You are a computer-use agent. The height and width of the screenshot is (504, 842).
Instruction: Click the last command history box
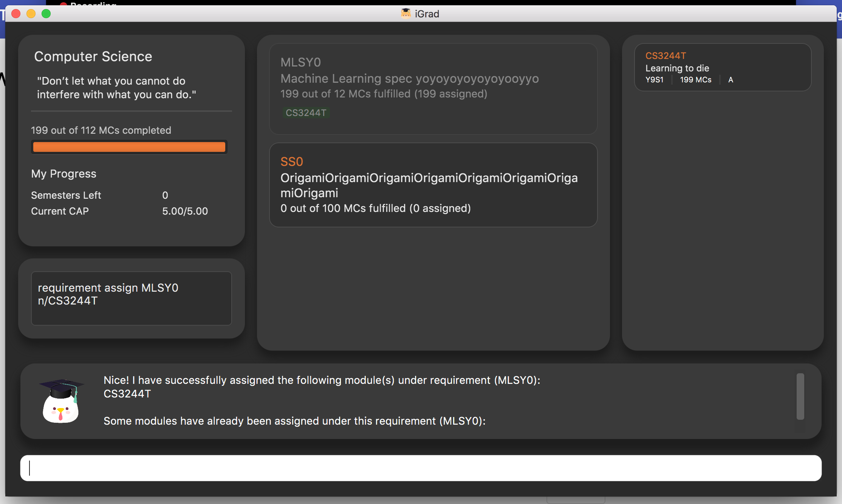coord(131,298)
